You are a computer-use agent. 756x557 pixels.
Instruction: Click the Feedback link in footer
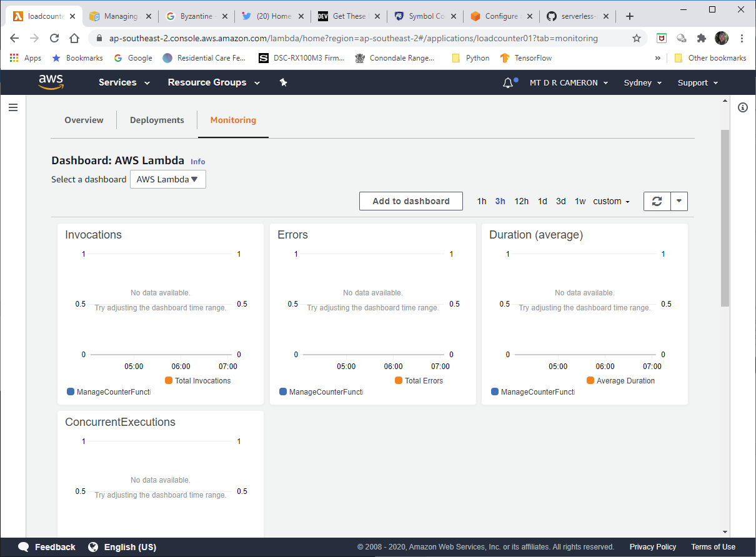55,547
